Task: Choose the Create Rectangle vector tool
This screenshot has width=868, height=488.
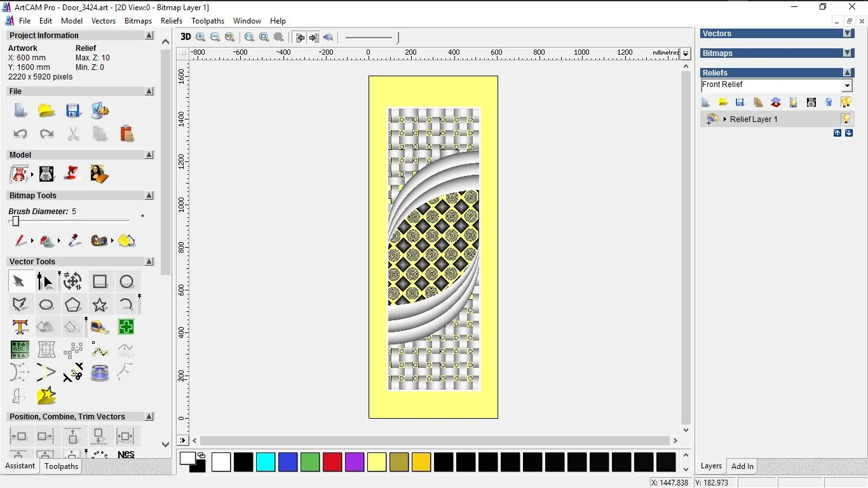Action: [x=100, y=281]
